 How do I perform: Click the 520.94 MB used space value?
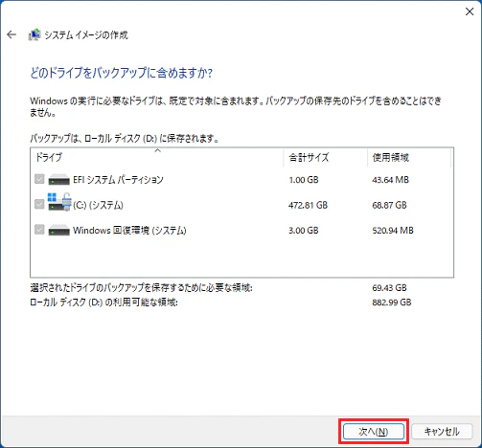pos(393,230)
